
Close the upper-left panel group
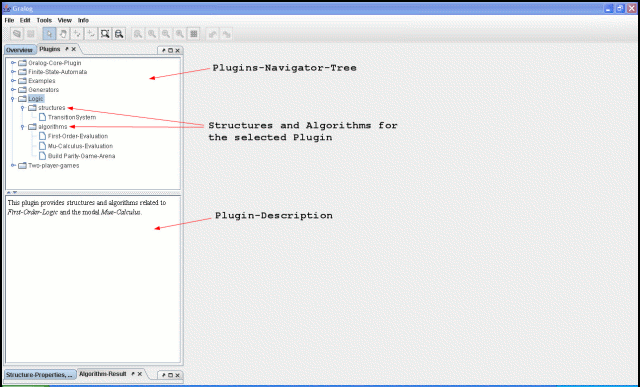coord(177,50)
